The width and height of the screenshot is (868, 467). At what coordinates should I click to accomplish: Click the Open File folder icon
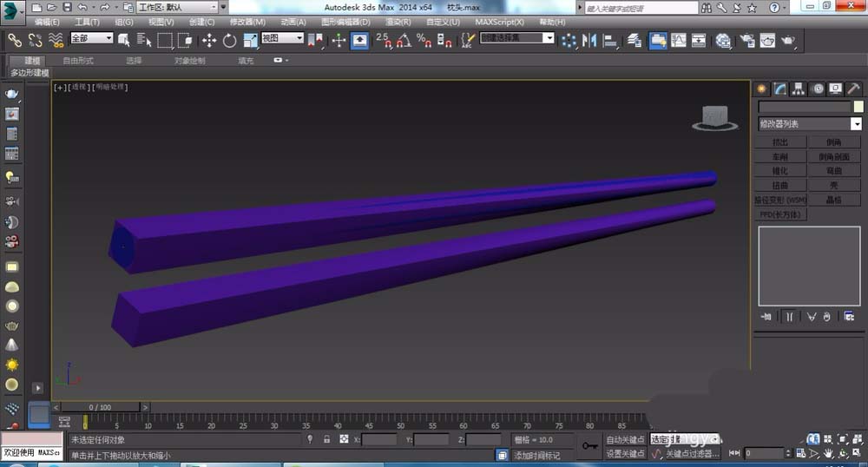pyautogui.click(x=51, y=7)
